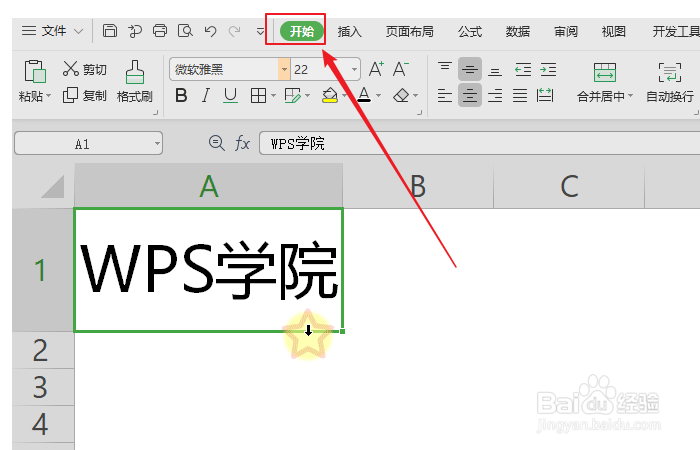Viewport: 700px width, 450px height.
Task: Click the cell style drawing icon
Action: pyautogui.click(x=292, y=96)
